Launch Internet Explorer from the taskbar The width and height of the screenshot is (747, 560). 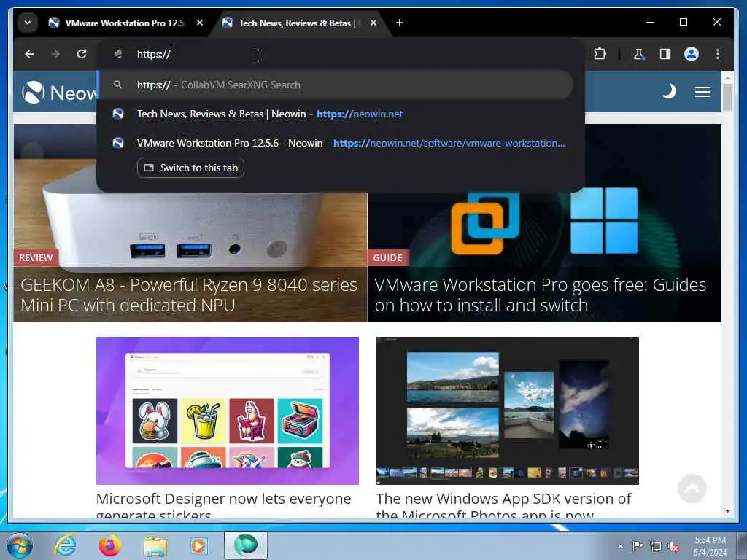tap(65, 545)
